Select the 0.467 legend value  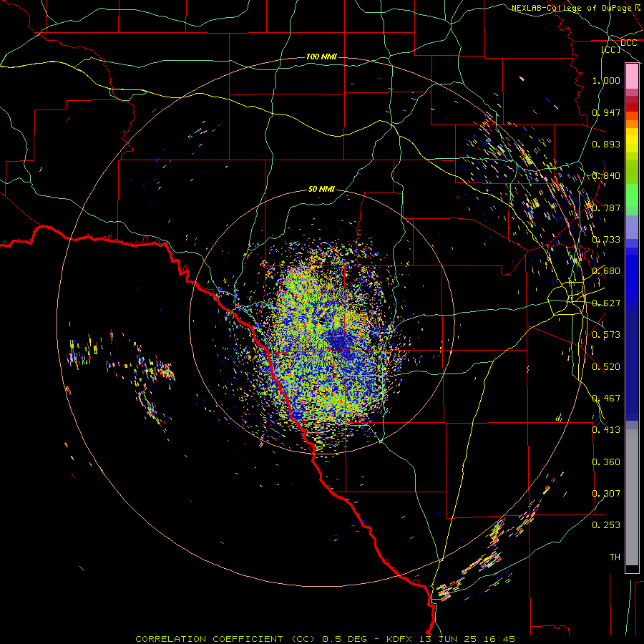606,398
